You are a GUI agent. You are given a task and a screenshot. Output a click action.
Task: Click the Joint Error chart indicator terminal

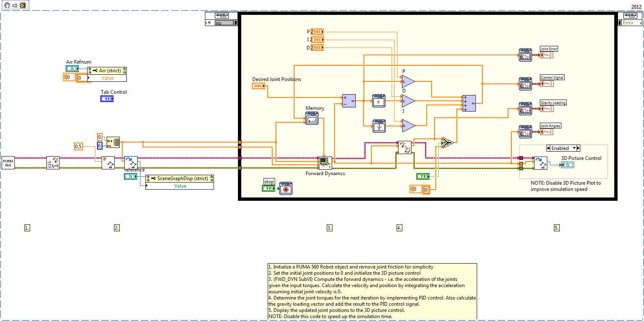[x=546, y=55]
